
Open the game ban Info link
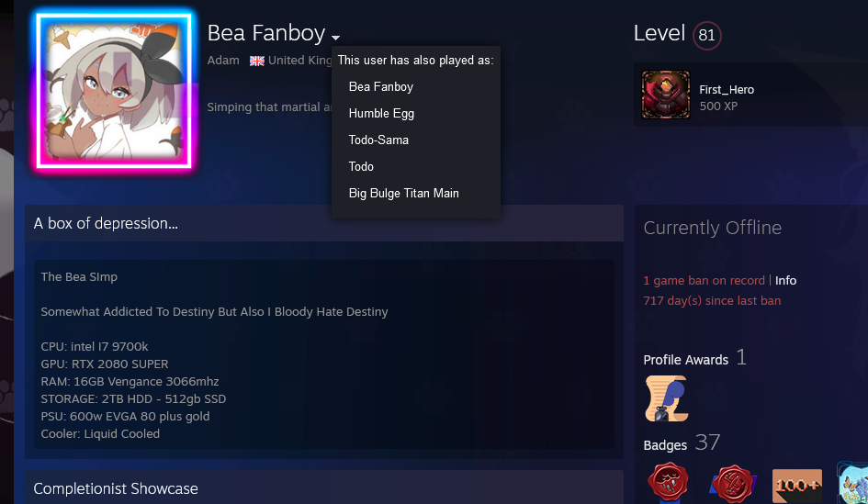(x=785, y=281)
